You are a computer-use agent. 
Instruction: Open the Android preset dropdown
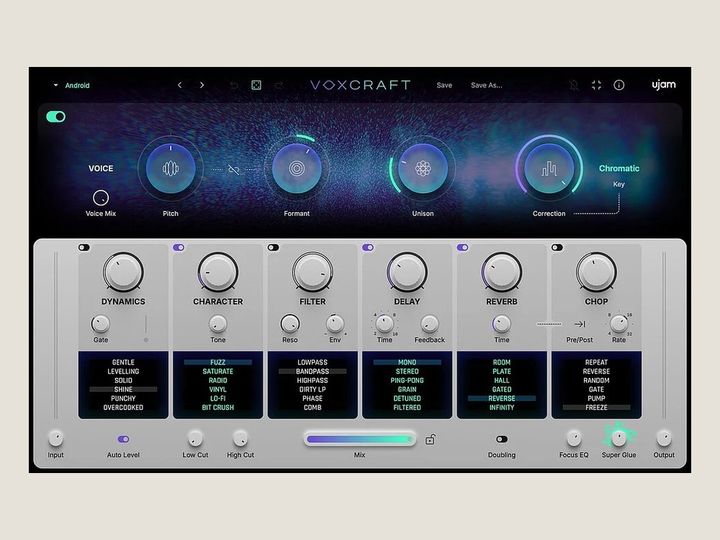tap(72, 85)
